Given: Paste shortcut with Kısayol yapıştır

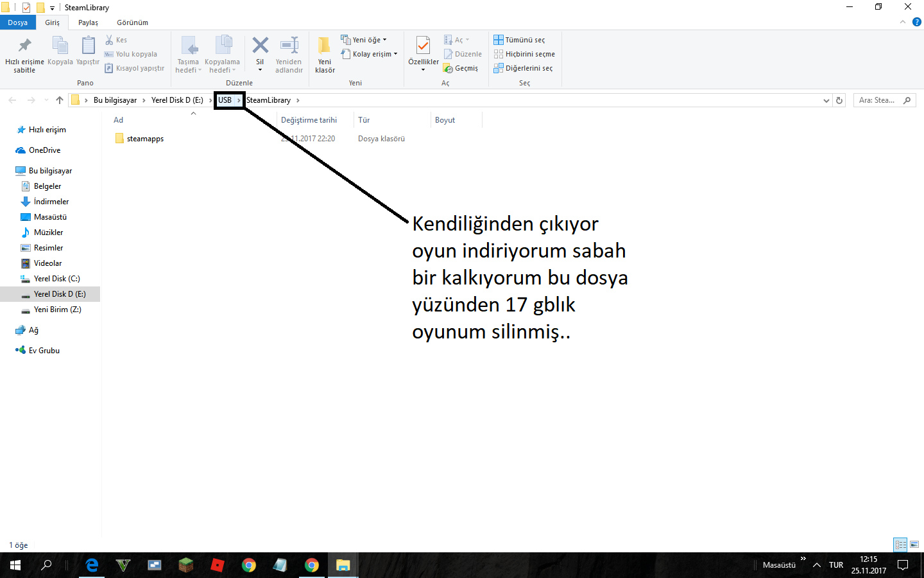Looking at the screenshot, I should point(135,68).
